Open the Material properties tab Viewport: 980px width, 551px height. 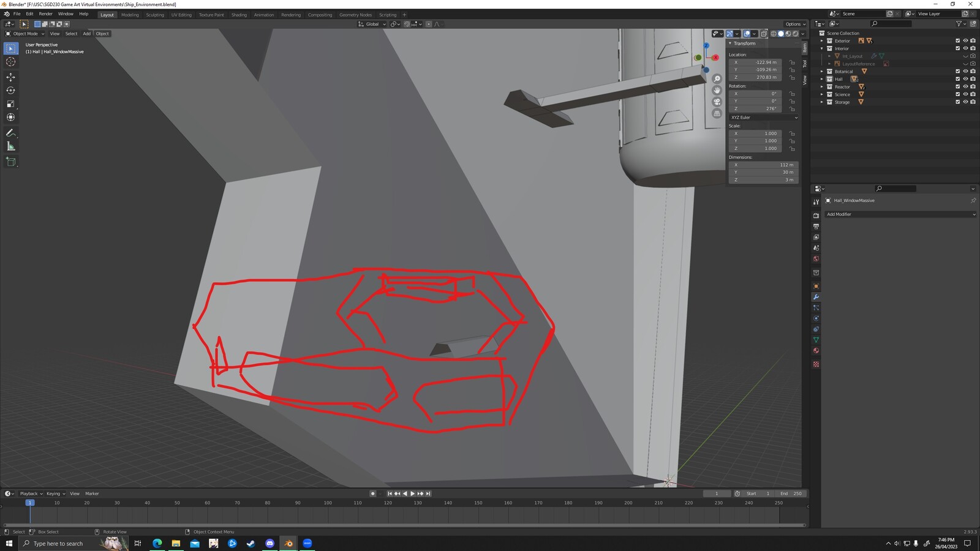(816, 351)
